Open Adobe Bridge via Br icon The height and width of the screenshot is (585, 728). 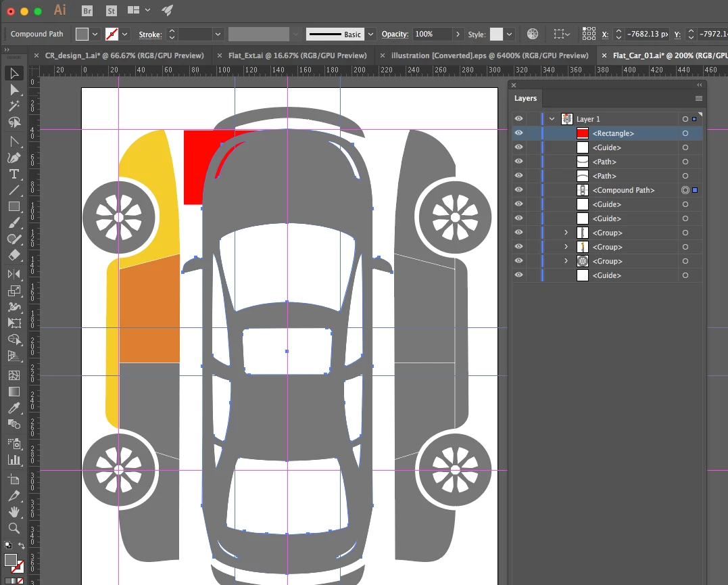coord(87,11)
